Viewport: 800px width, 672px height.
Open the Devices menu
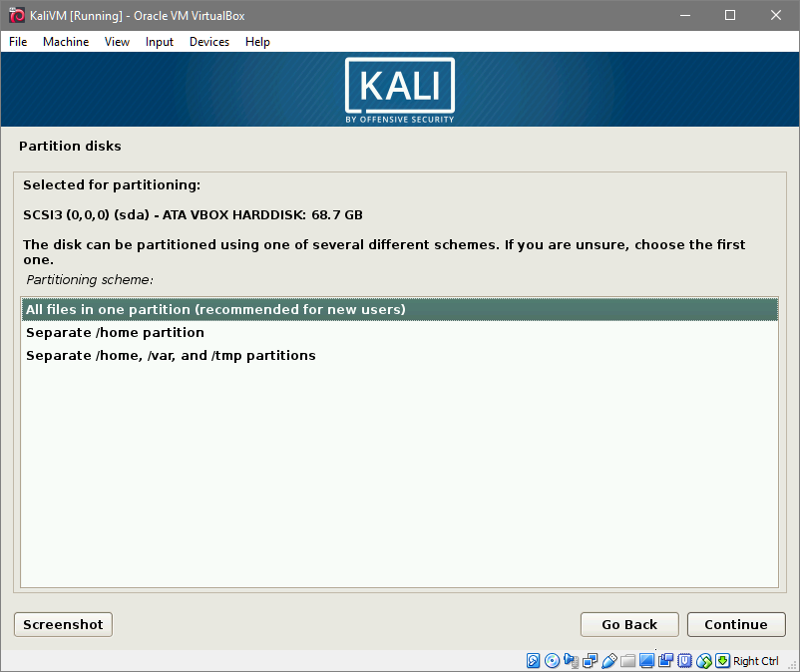coord(209,42)
